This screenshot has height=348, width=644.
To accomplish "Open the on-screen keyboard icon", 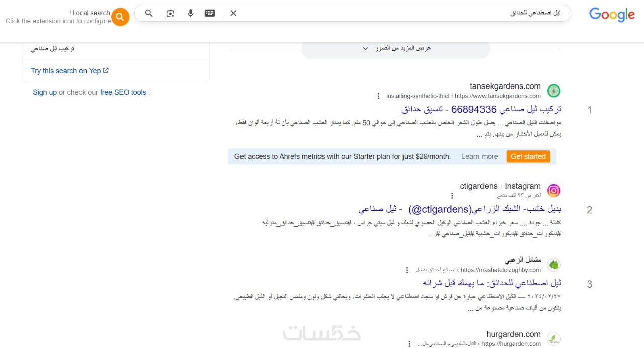I will click(x=210, y=13).
